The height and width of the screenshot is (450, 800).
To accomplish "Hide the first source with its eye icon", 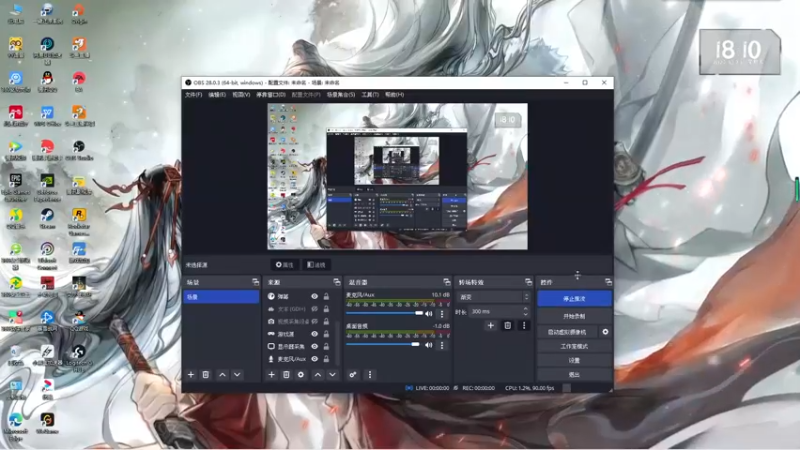I will pyautogui.click(x=315, y=296).
